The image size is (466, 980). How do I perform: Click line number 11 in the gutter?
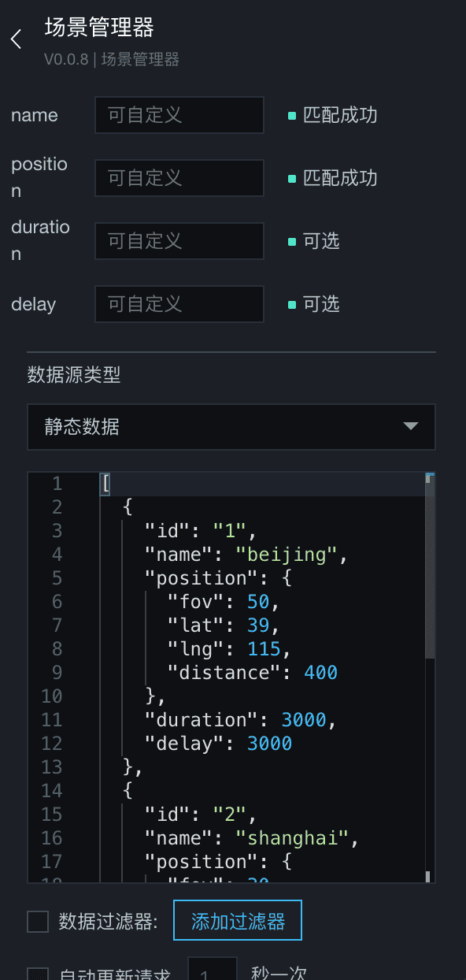click(52, 720)
